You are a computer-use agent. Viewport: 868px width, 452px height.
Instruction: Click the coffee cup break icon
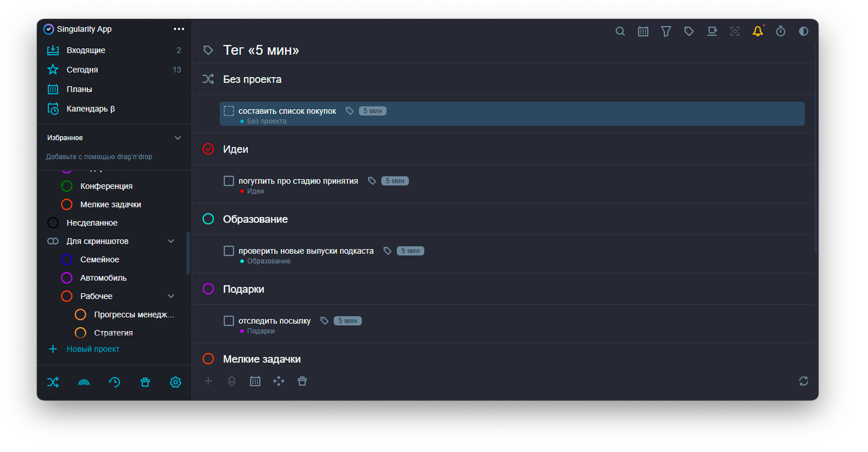pyautogui.click(x=712, y=31)
